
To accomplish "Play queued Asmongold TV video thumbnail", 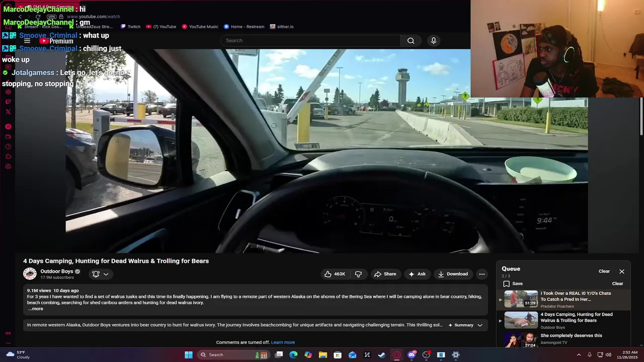I will click(x=521, y=340).
